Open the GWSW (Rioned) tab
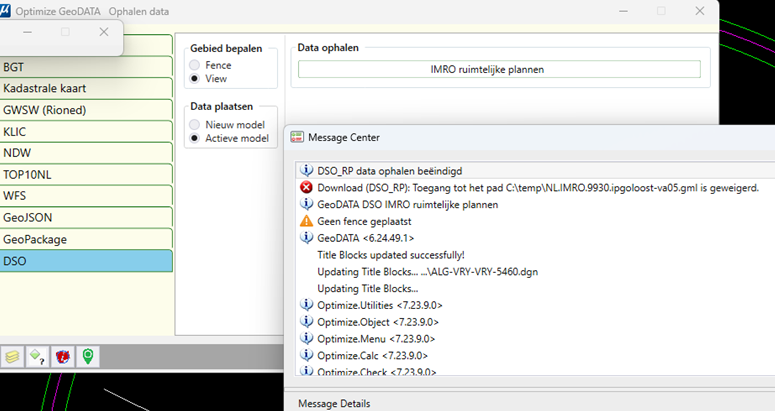 pyautogui.click(x=86, y=110)
